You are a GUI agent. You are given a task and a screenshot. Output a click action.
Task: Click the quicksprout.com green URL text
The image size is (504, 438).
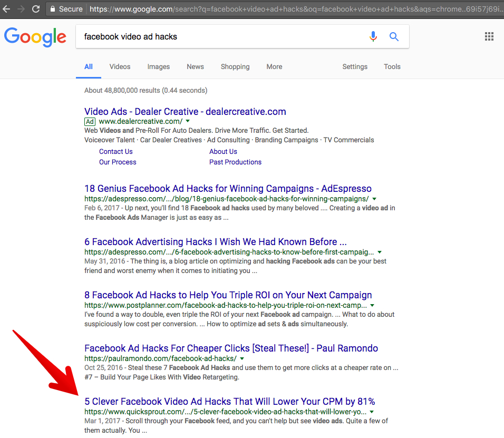pyautogui.click(x=225, y=412)
